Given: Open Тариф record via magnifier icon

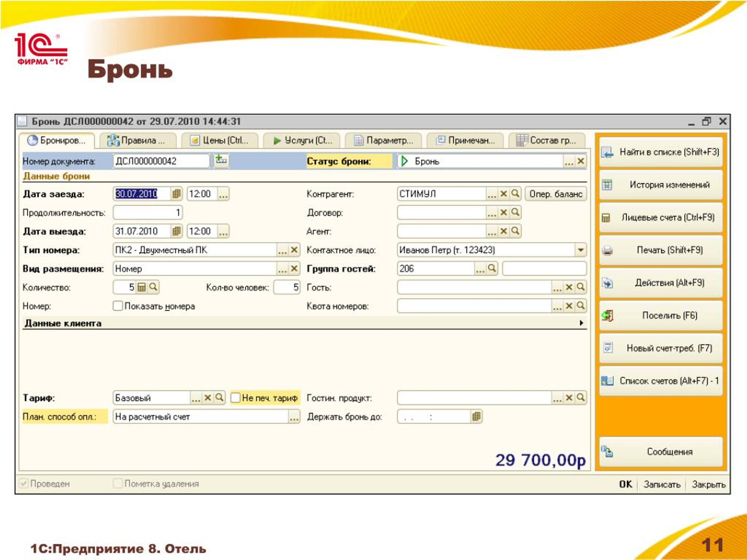Looking at the screenshot, I should click(219, 397).
